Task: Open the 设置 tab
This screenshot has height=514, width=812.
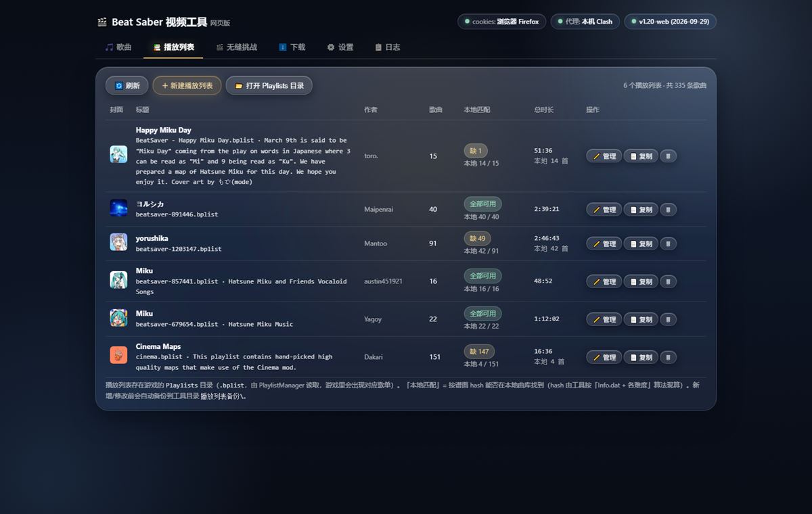Action: (340, 47)
